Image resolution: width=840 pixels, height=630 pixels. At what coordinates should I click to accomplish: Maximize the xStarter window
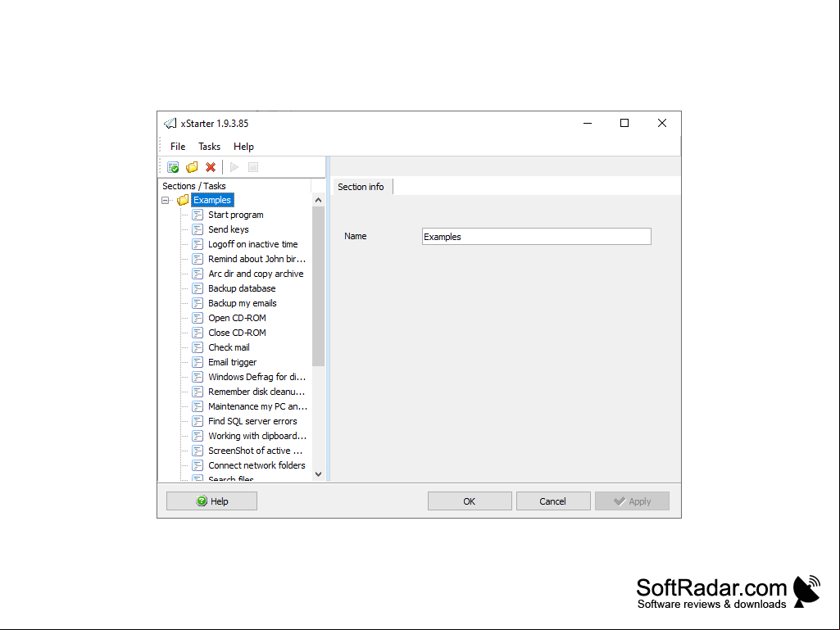pos(624,123)
